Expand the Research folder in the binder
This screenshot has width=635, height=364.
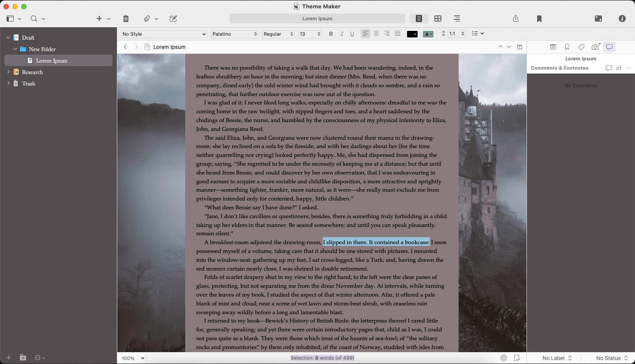[8, 72]
